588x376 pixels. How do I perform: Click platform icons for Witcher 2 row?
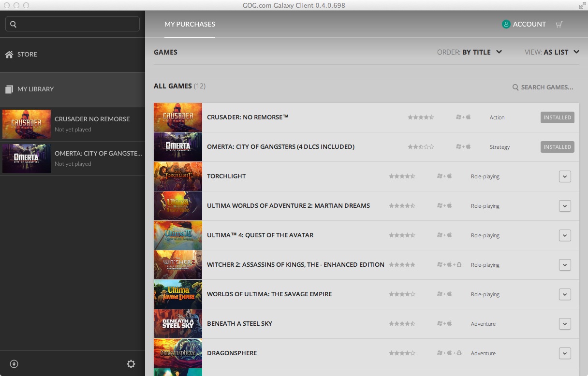coord(449,265)
